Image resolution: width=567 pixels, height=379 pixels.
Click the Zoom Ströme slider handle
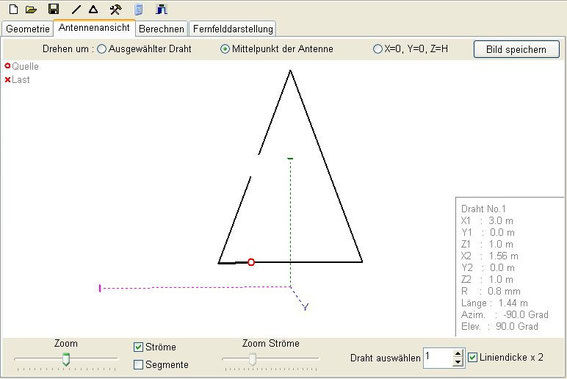tap(252, 359)
